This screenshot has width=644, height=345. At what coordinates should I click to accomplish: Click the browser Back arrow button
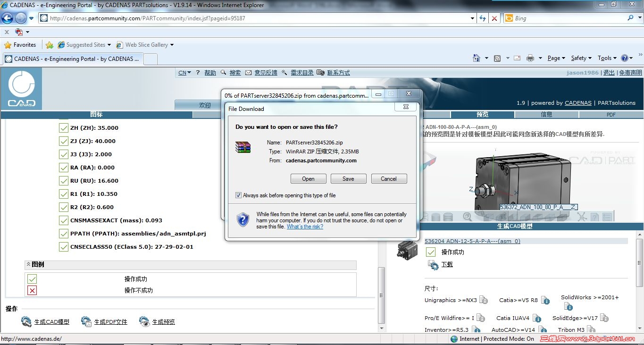[x=8, y=18]
